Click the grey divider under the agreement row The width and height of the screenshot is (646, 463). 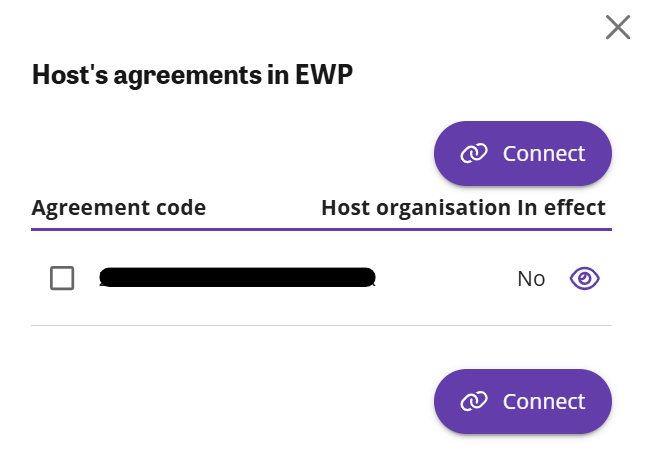click(x=321, y=325)
